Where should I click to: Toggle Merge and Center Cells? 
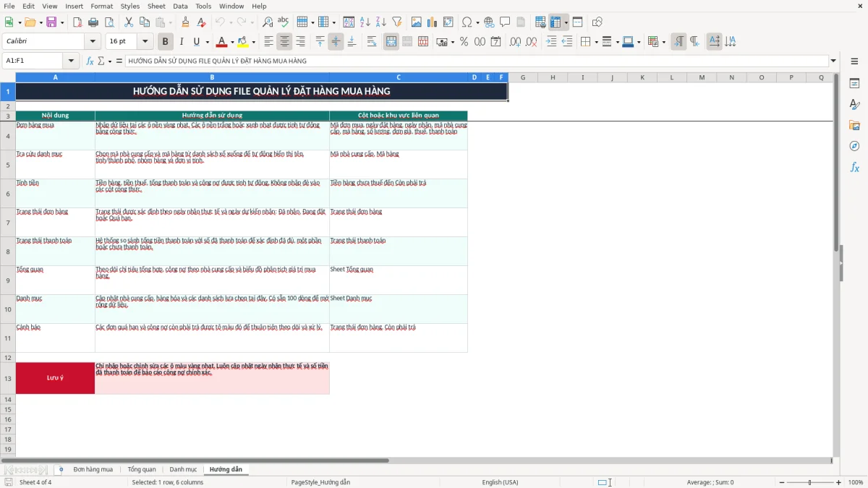[x=391, y=42]
